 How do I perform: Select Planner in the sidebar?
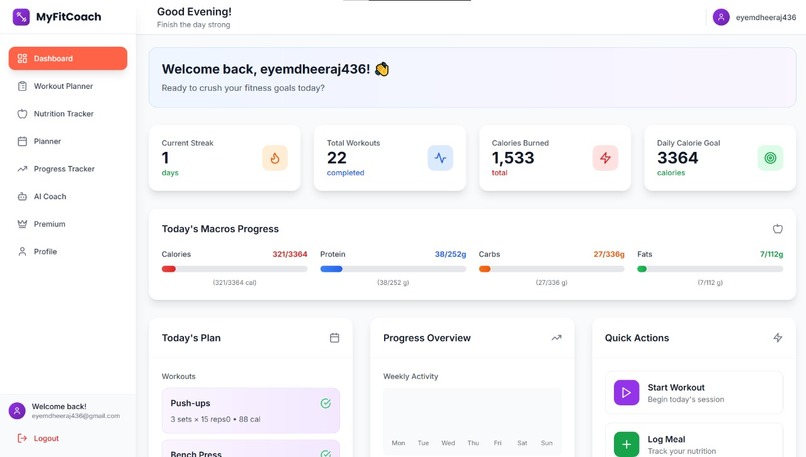(x=68, y=141)
